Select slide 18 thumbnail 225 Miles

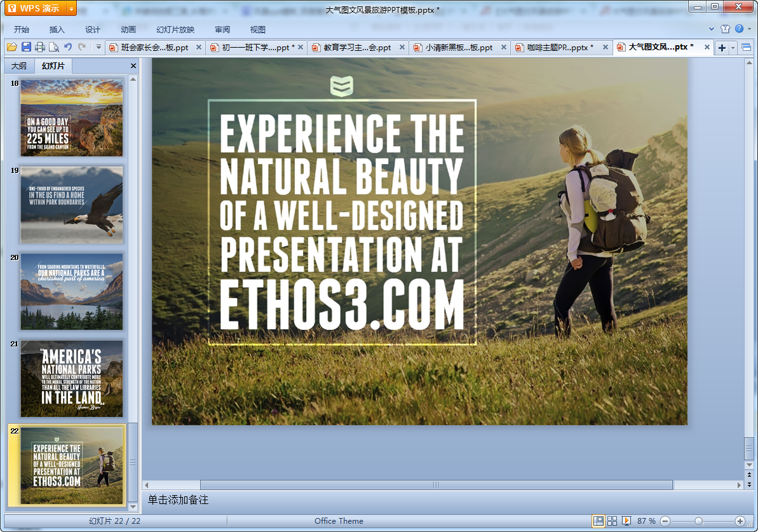click(72, 118)
